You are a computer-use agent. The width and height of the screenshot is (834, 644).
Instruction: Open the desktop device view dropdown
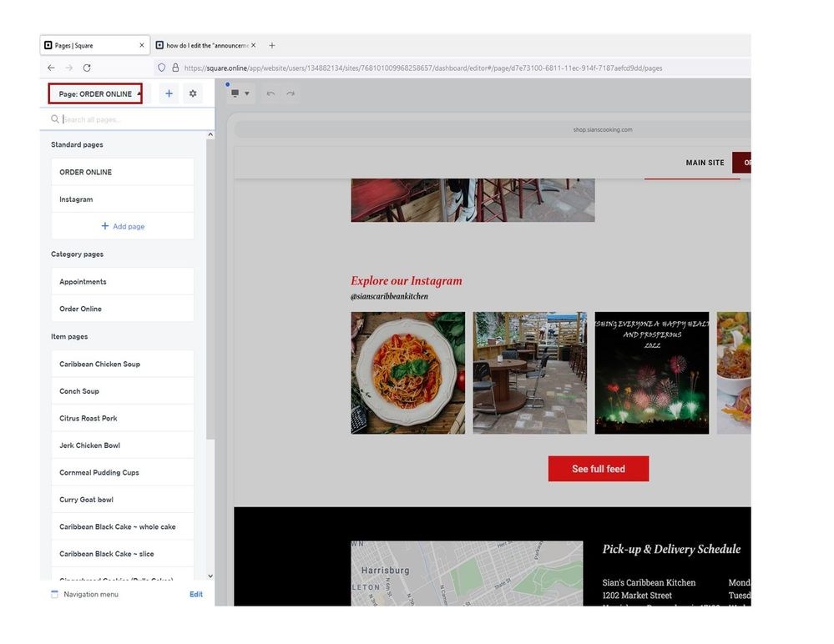point(240,93)
